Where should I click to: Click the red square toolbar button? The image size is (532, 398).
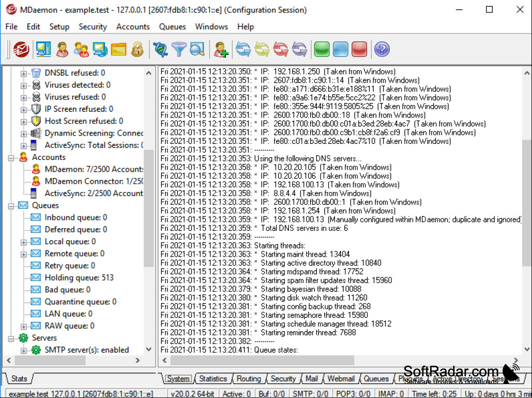click(x=359, y=50)
